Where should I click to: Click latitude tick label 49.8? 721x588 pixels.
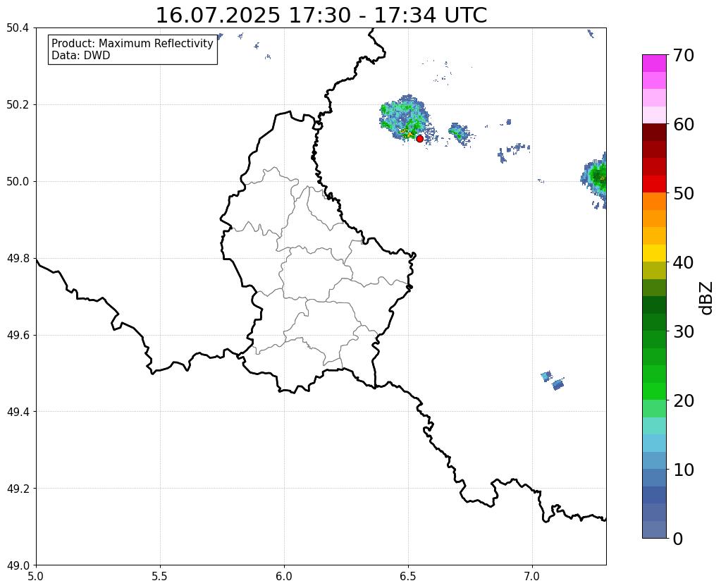click(18, 259)
